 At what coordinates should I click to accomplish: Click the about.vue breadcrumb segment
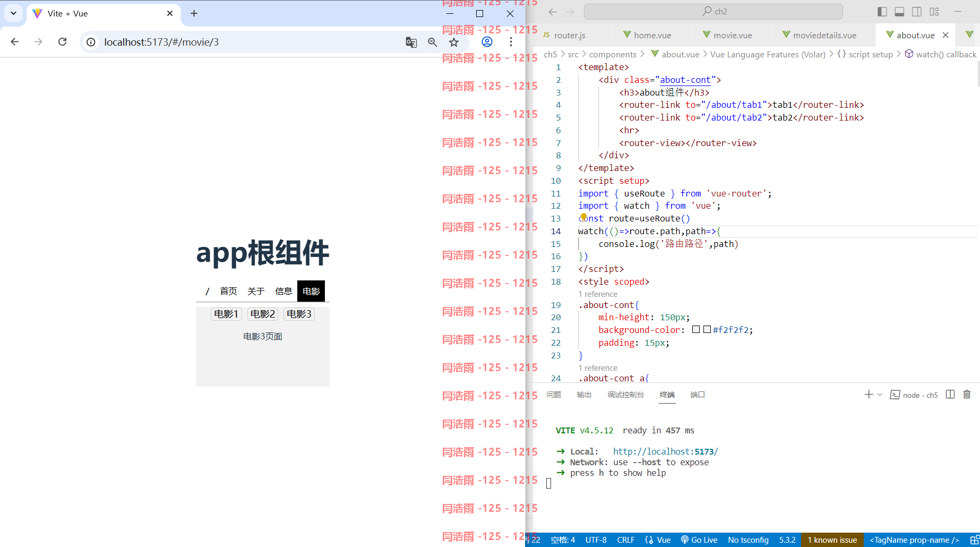coord(675,54)
